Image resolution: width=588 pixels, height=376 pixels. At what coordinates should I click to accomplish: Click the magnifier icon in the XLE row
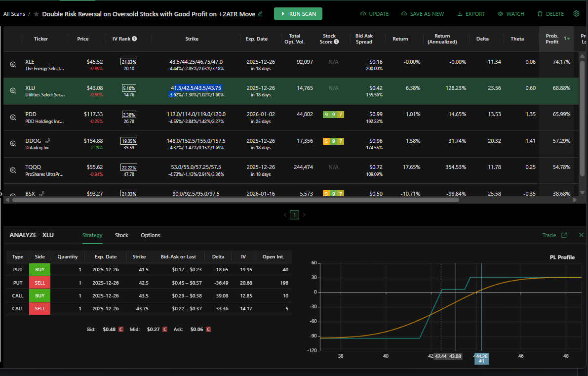pos(13,65)
